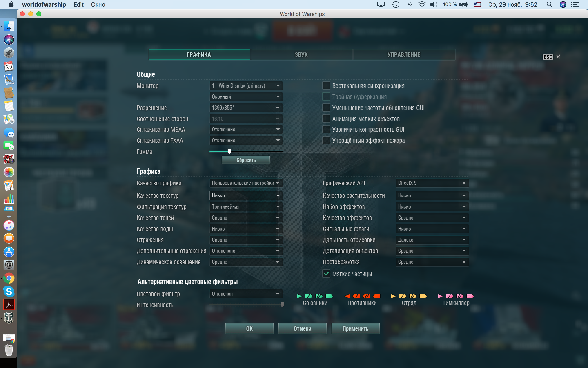Open the Edit menu
This screenshot has height=368, width=588.
(78, 5)
